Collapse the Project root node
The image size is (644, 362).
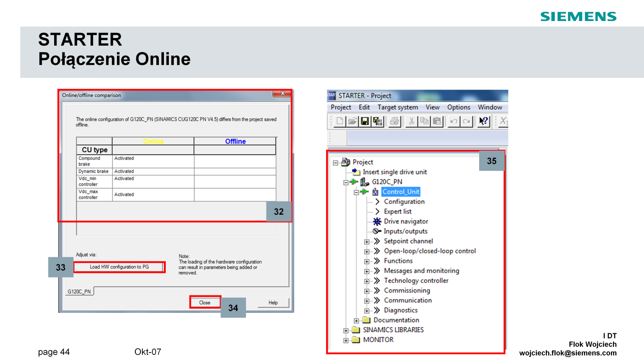335,162
